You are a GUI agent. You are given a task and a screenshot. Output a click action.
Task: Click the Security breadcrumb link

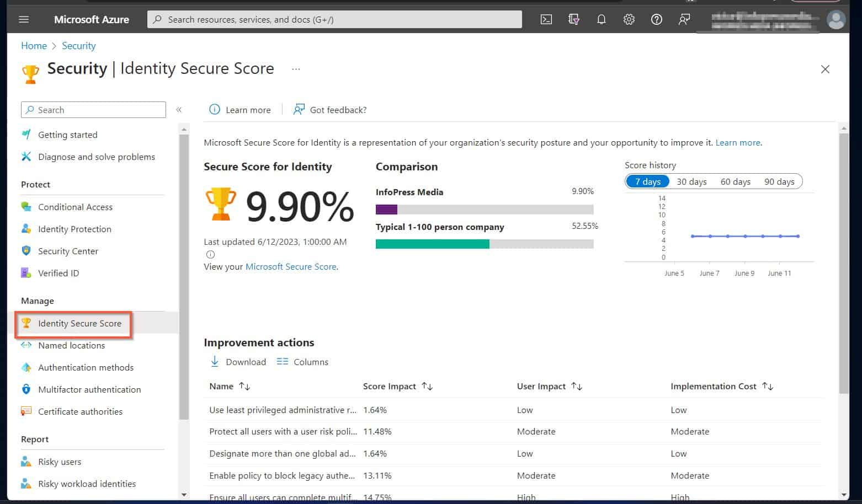79,46
